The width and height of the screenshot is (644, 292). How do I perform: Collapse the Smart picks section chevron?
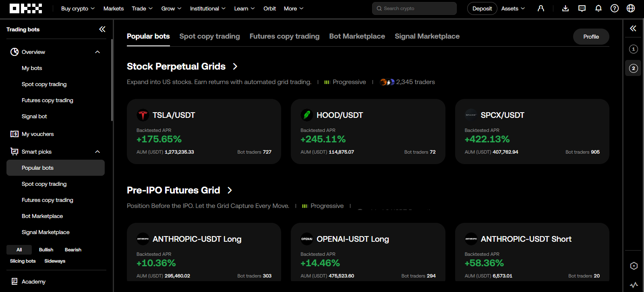[97, 152]
